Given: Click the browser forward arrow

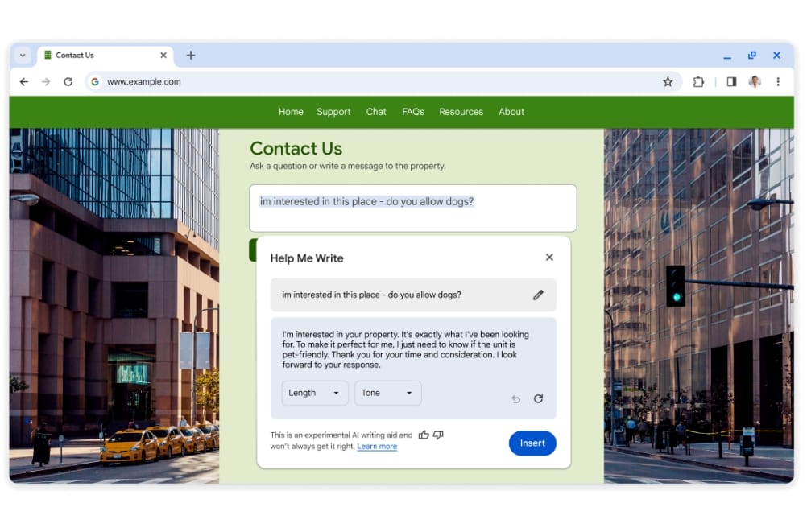Looking at the screenshot, I should pyautogui.click(x=46, y=82).
